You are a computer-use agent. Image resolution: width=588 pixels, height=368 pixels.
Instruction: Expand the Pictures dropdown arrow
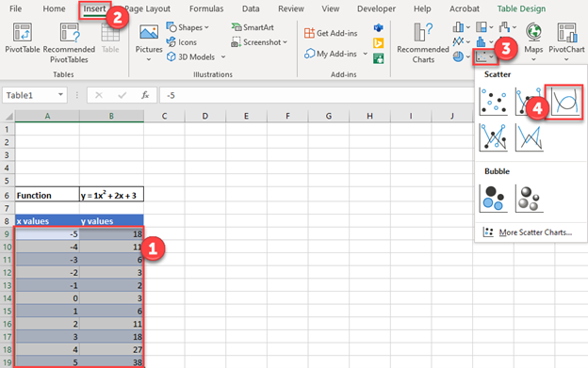pos(149,59)
